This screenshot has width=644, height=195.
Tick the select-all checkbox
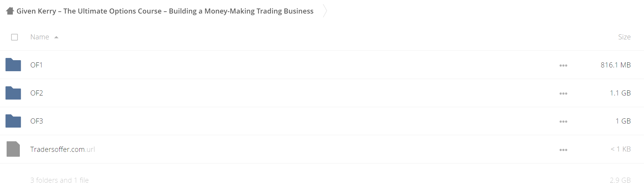14,37
